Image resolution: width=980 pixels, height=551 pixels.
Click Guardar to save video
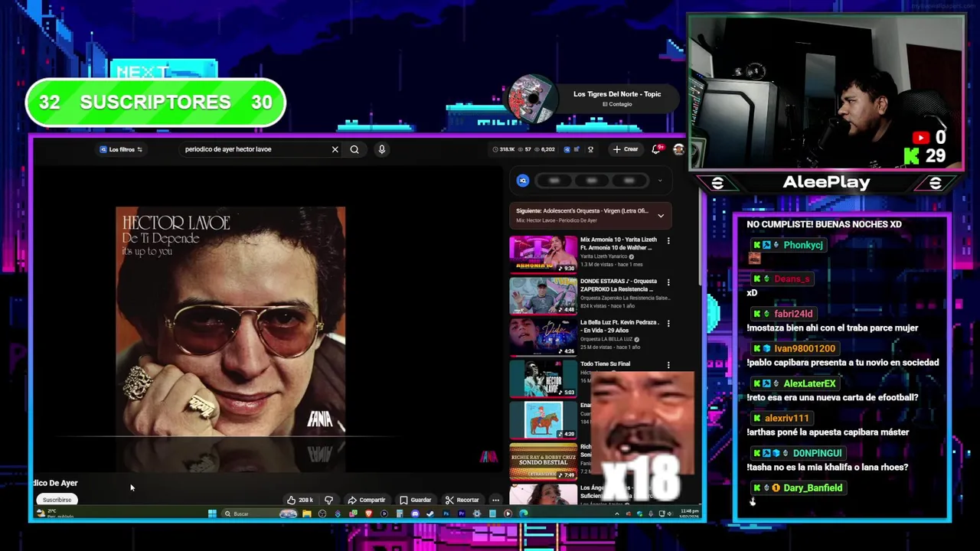click(416, 500)
